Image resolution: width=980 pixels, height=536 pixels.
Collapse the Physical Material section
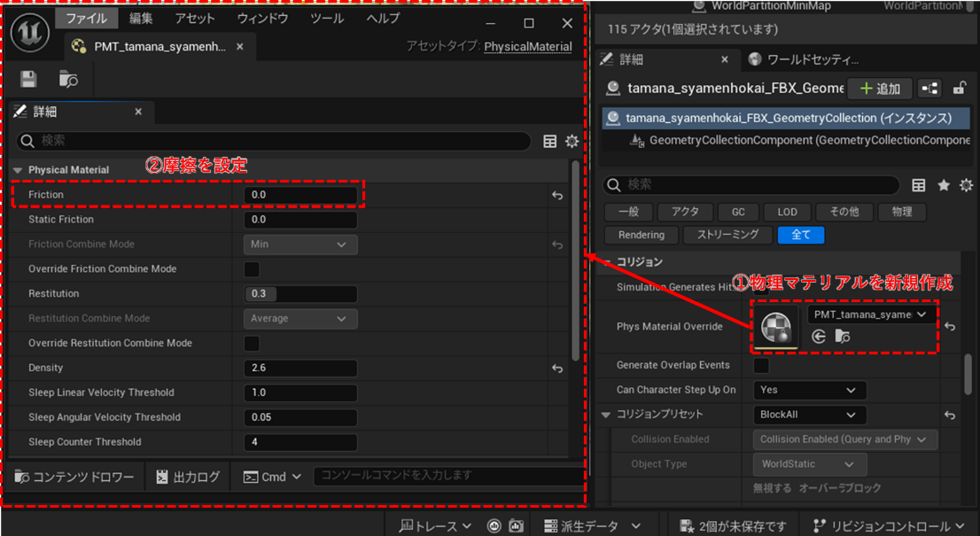pyautogui.click(x=18, y=170)
